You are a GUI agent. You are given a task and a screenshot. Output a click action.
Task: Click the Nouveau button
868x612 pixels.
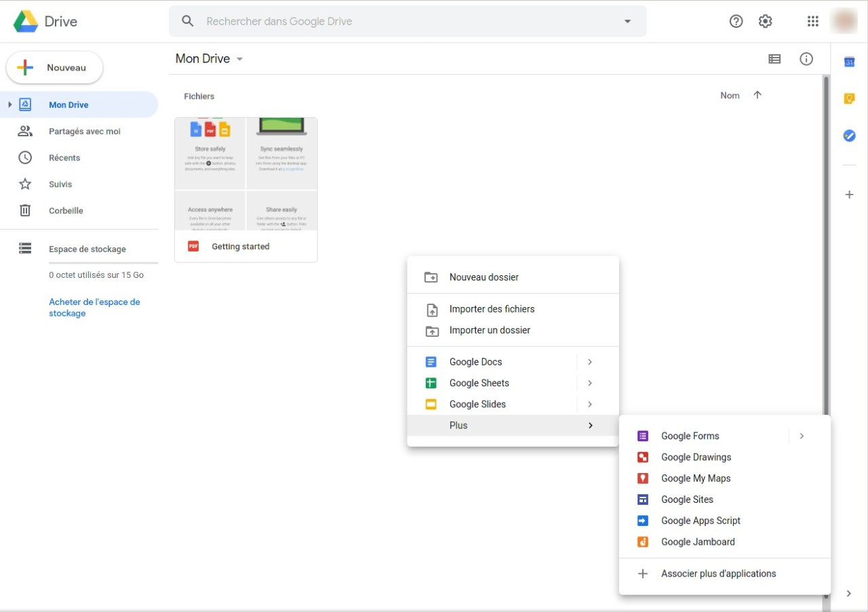click(x=54, y=68)
